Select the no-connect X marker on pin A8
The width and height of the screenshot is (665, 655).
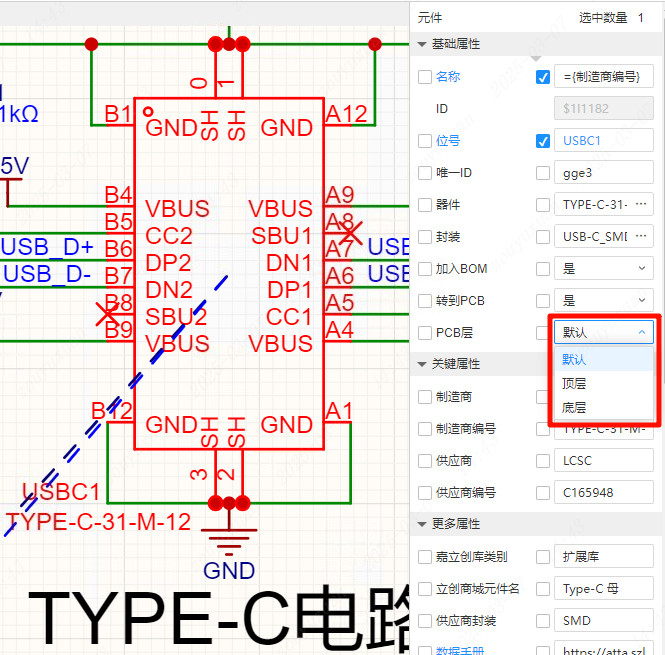click(x=349, y=233)
